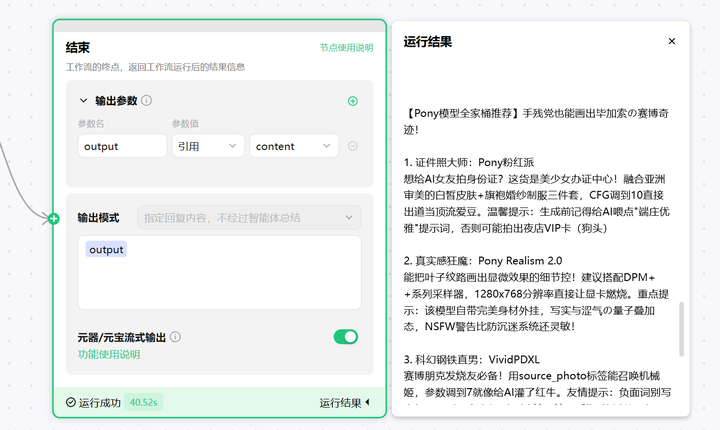Click the output parameter name field
Viewport: 720px width, 430px height.
tap(122, 146)
